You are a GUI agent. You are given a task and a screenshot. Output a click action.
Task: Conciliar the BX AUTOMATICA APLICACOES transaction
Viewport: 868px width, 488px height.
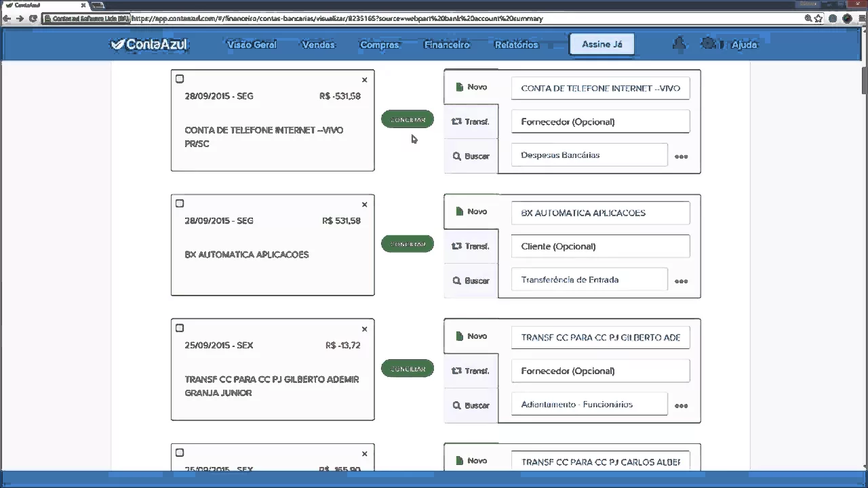pyautogui.click(x=408, y=244)
